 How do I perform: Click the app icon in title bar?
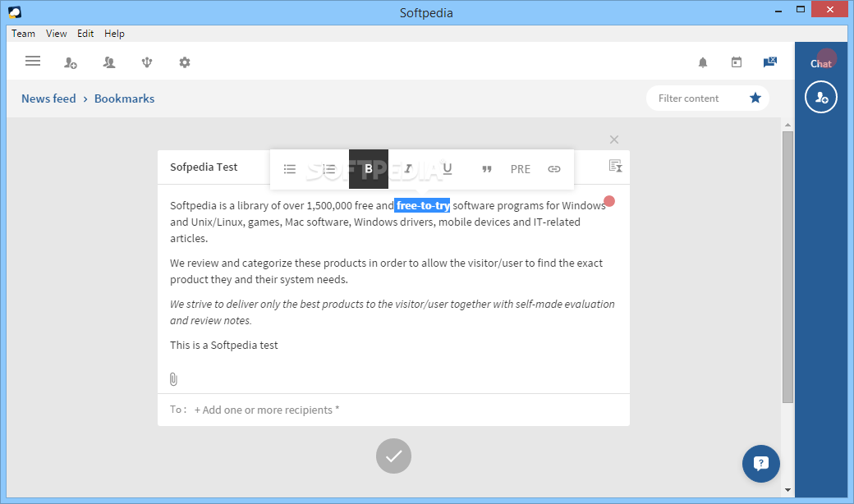[15, 12]
